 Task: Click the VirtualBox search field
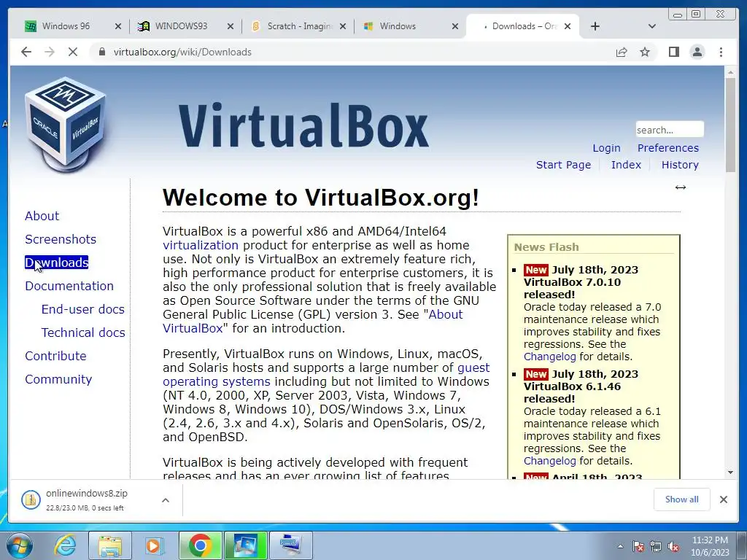tap(670, 130)
